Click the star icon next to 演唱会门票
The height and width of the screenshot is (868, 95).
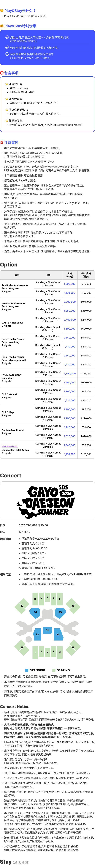pos(7,84)
